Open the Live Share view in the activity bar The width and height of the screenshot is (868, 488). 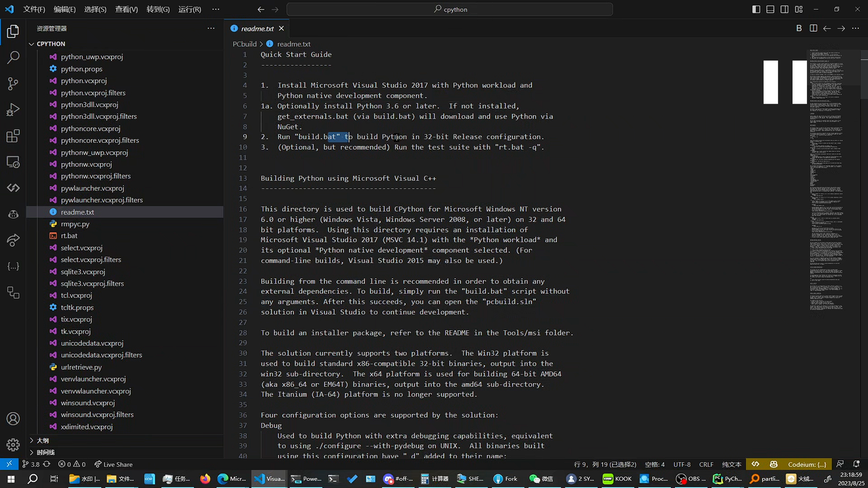click(x=13, y=240)
